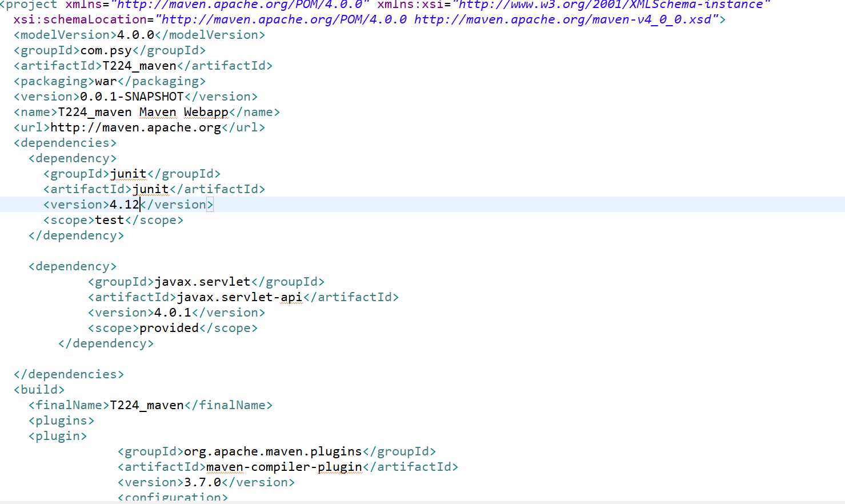
Task: Click the opening plugins tag
Action: (x=62, y=421)
